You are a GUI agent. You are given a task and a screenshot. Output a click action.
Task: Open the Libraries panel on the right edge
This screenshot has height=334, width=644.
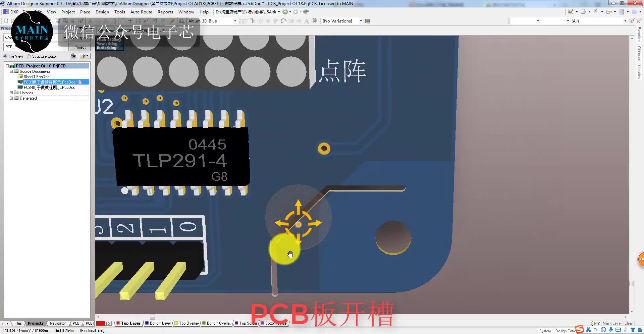pyautogui.click(x=639, y=70)
